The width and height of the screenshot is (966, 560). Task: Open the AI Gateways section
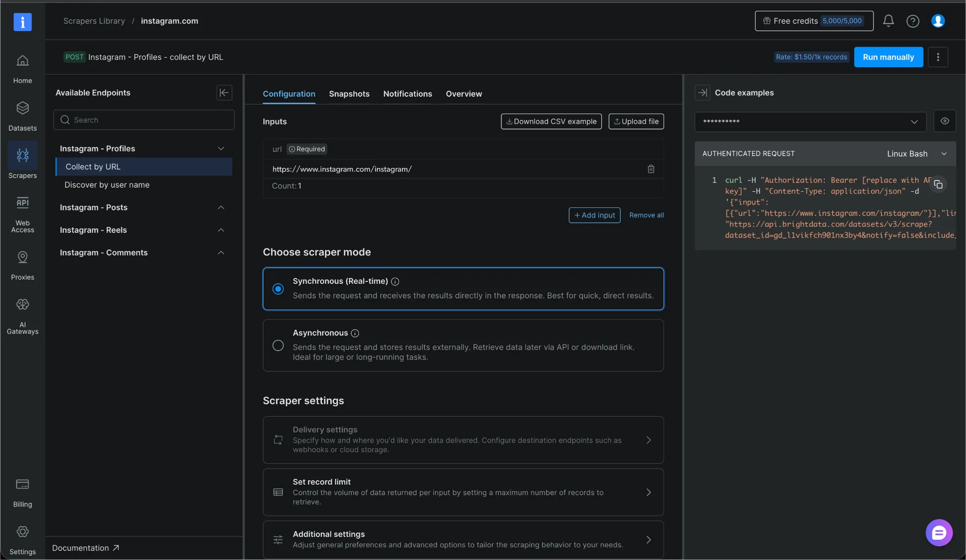click(x=23, y=316)
